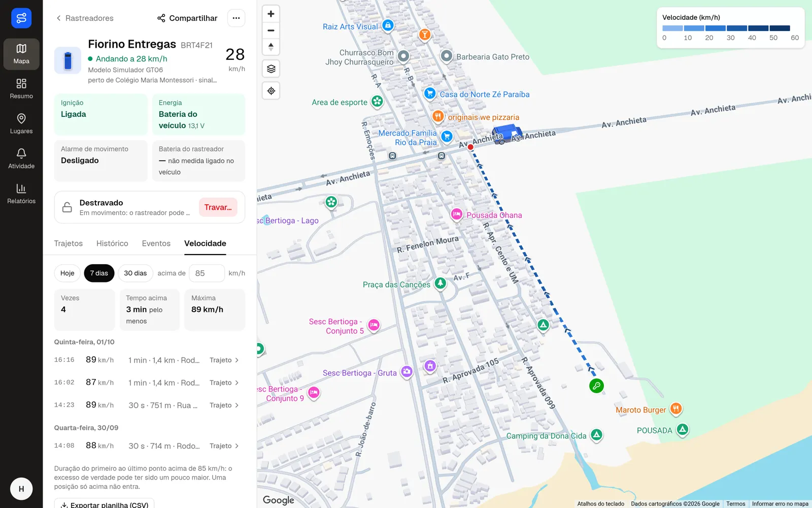Click the app logo icon

click(21, 18)
